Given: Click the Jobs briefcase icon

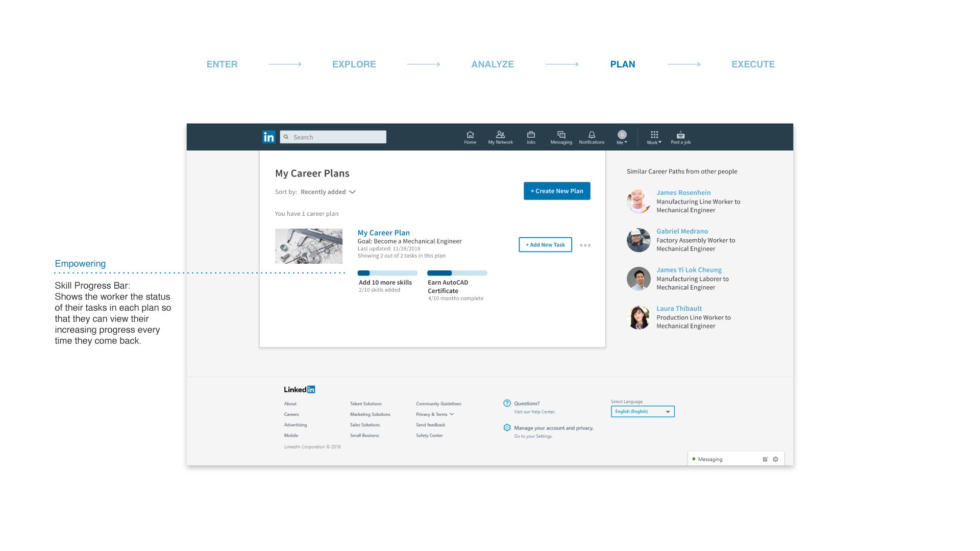Looking at the screenshot, I should (x=531, y=135).
